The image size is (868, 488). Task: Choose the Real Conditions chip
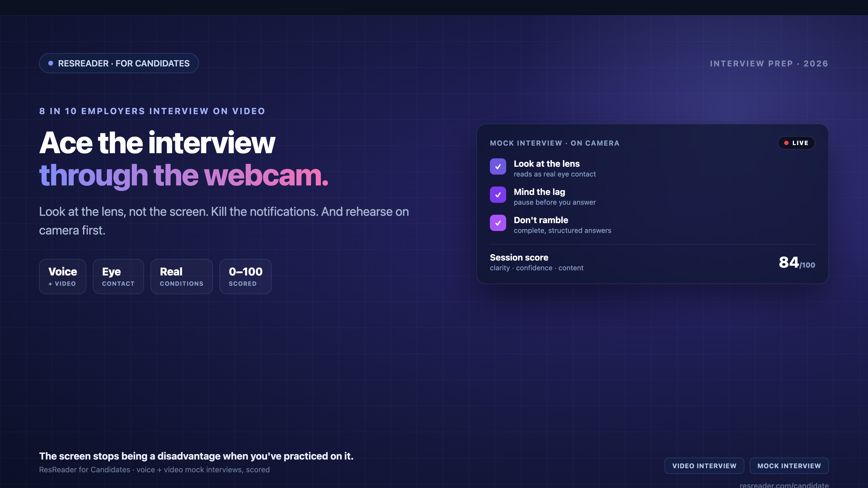coord(182,277)
